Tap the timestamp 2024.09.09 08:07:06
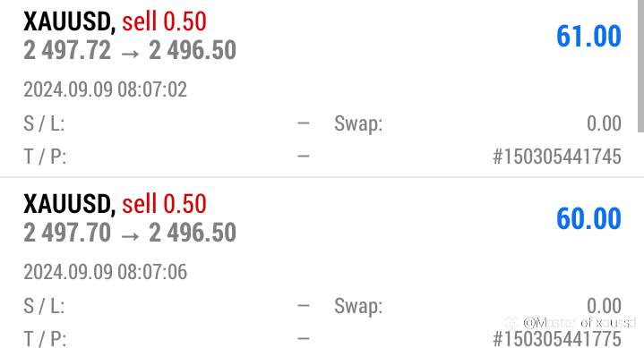The image size is (644, 348). [x=105, y=272]
